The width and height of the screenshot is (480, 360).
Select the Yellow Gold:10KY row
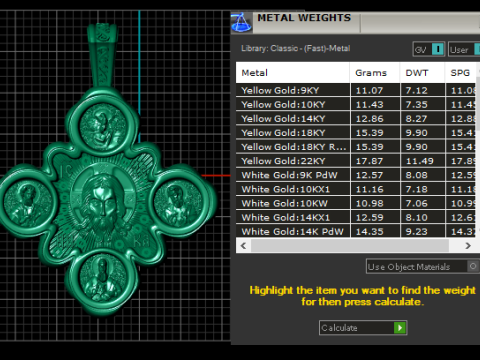356,104
